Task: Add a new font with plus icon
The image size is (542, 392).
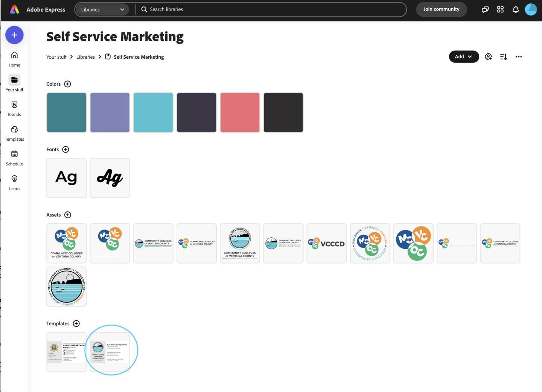Action: 65,149
